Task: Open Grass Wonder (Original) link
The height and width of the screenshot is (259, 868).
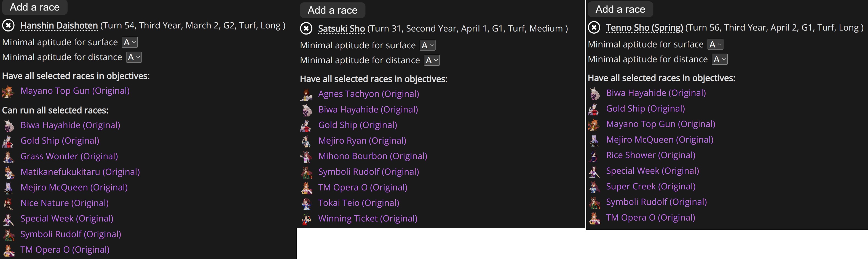Action: pos(69,156)
